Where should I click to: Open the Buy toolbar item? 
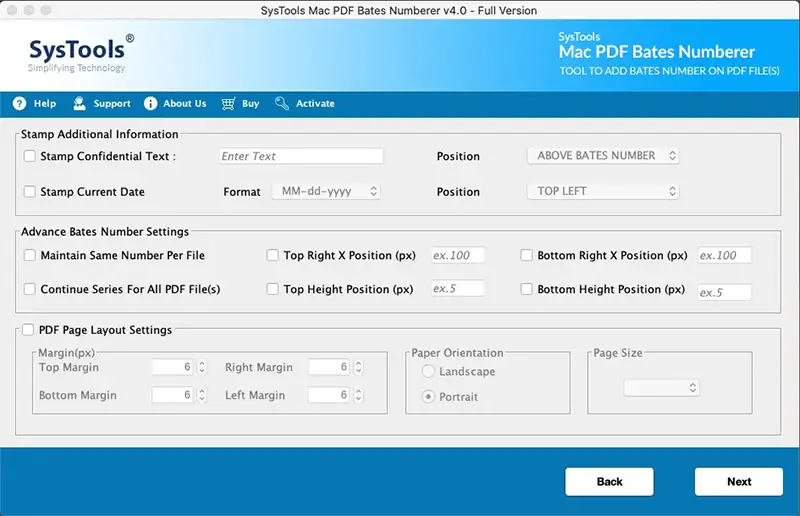(240, 104)
